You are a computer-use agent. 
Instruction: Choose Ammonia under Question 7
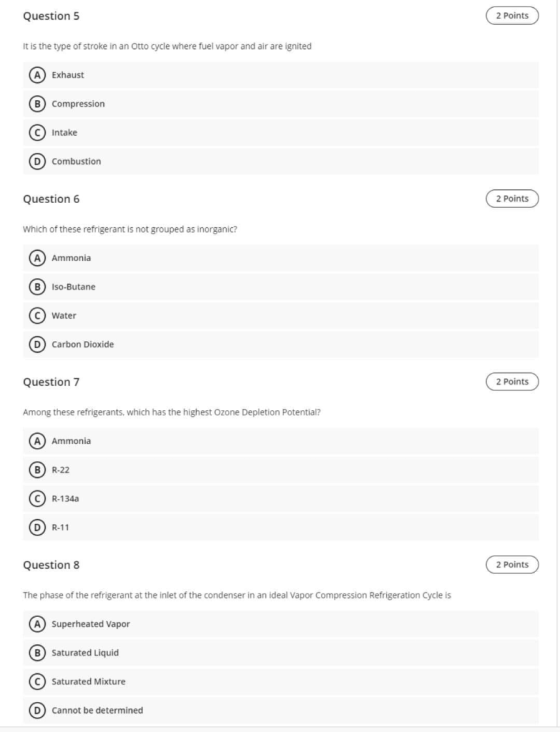coord(281,441)
